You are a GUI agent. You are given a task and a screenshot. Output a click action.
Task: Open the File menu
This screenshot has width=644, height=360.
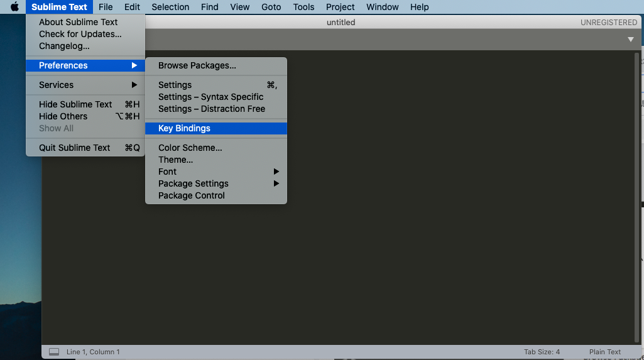pyautogui.click(x=106, y=7)
